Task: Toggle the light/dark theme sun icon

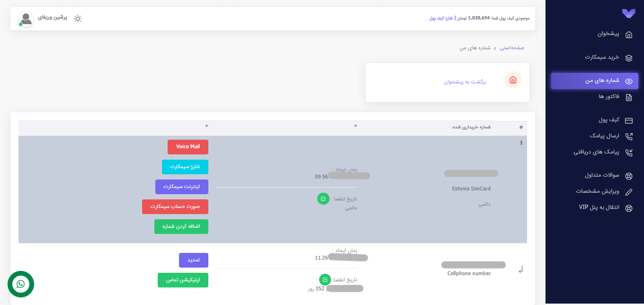Action: pos(78,18)
